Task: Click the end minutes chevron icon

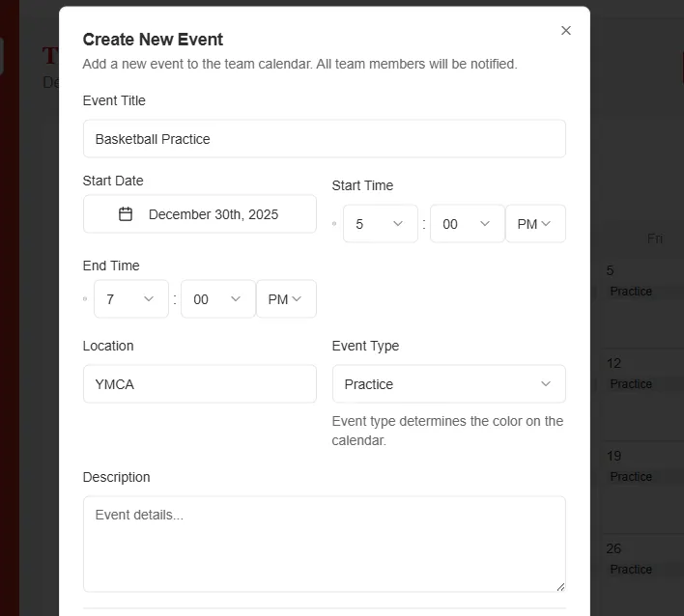Action: point(236,299)
